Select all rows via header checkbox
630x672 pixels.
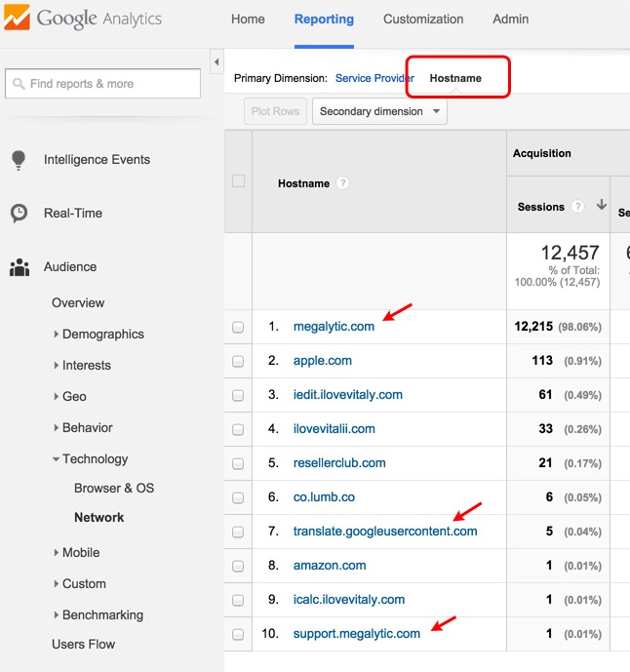238,181
